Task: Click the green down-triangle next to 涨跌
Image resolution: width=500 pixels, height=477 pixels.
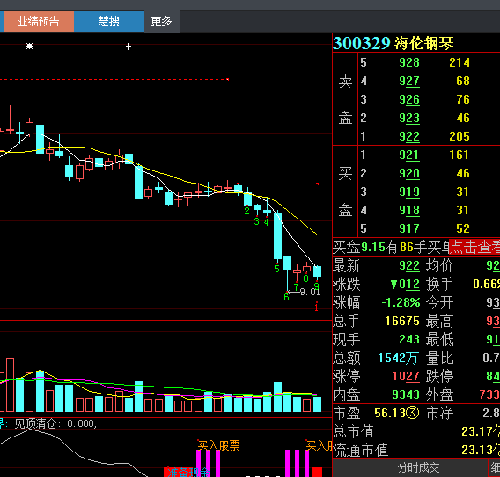Action: 394,284
